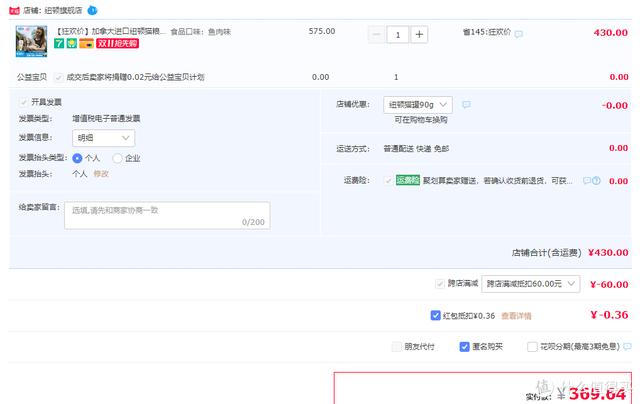
Task: Click the 增值税电子普通发票 text
Action: [106, 118]
